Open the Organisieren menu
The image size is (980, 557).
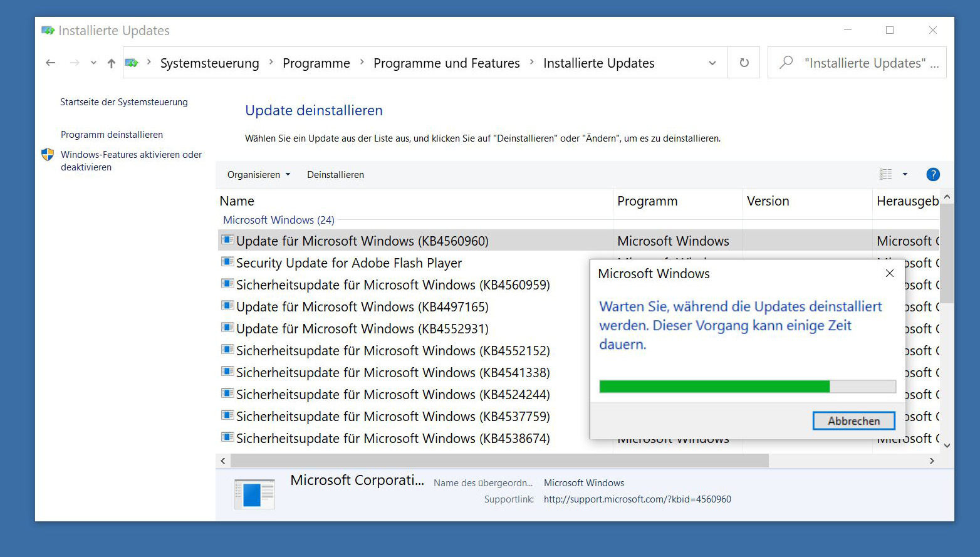[x=259, y=175]
